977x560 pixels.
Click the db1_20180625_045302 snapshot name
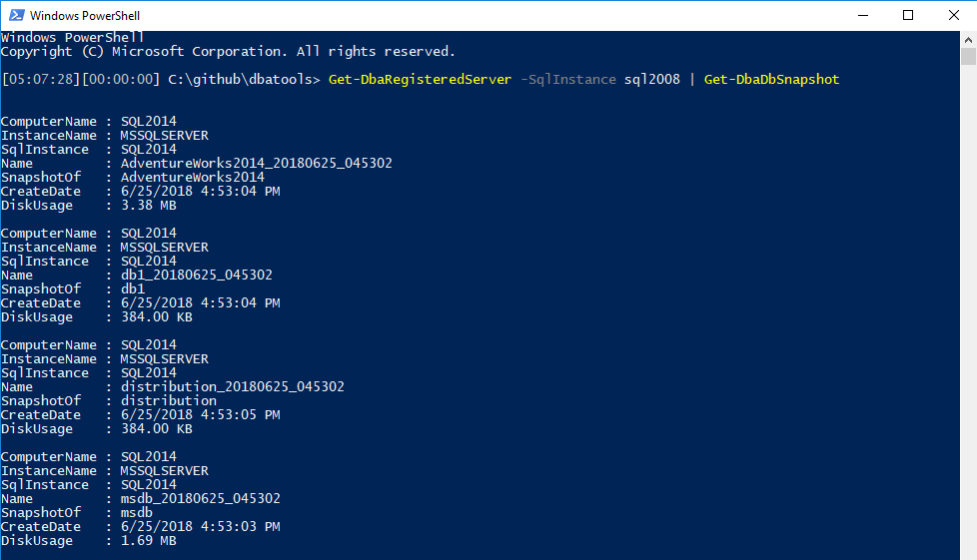coord(196,276)
